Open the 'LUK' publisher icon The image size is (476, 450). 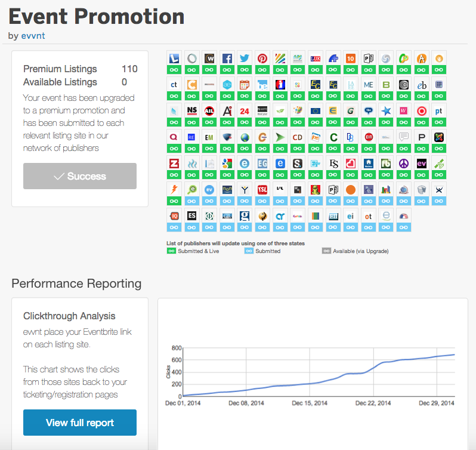pyautogui.click(x=315, y=58)
